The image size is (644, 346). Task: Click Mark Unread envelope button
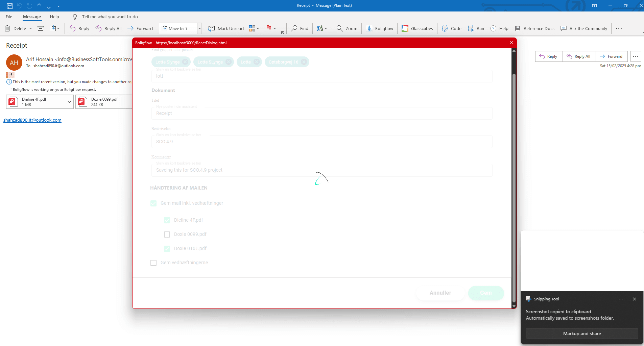226,28
